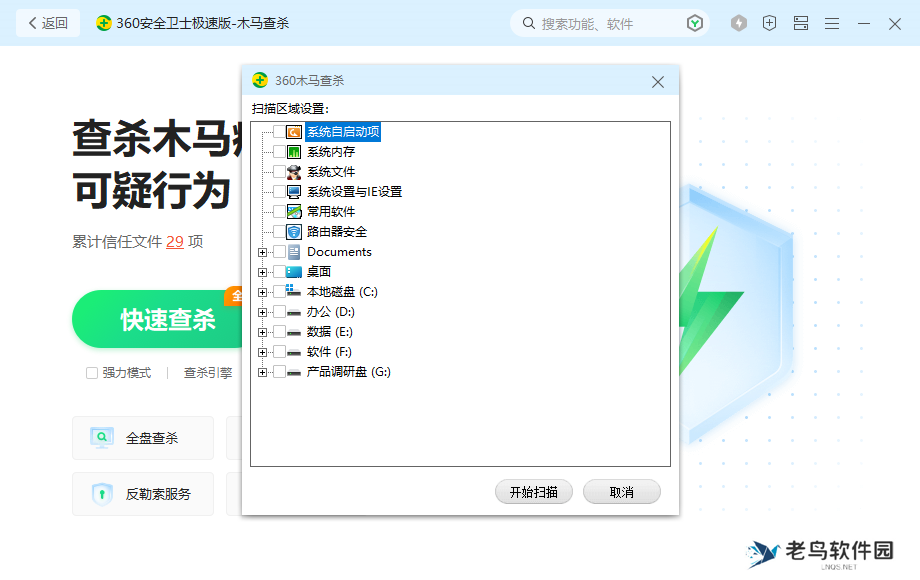Click the 软件 (F:) drive icon

[x=294, y=352]
